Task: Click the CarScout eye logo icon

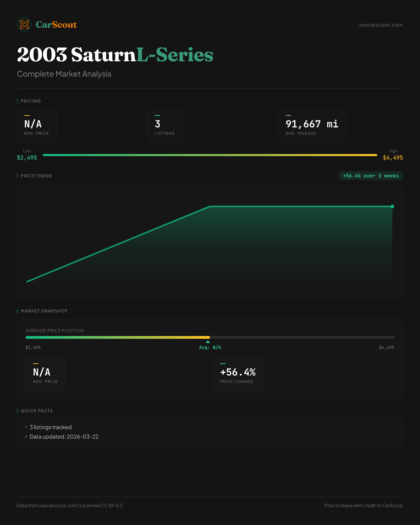Action: point(24,24)
